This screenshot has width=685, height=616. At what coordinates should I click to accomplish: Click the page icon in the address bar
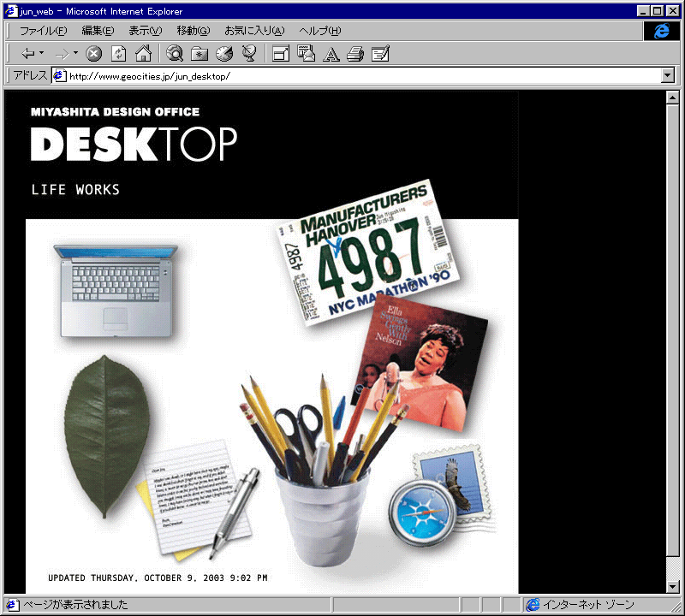point(59,76)
